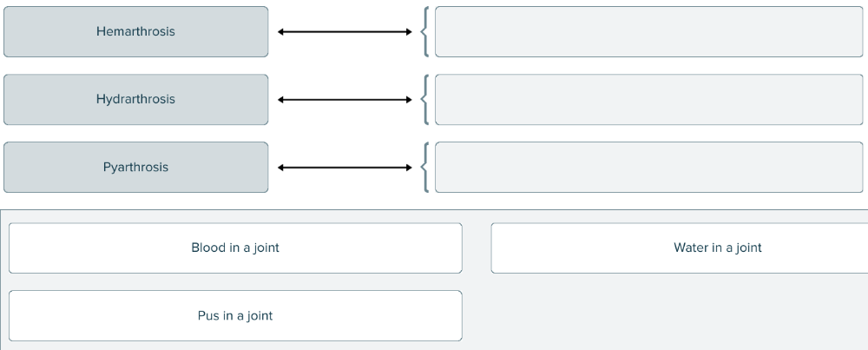Click the curly brace on the Pyarthrosis row

coord(424,168)
